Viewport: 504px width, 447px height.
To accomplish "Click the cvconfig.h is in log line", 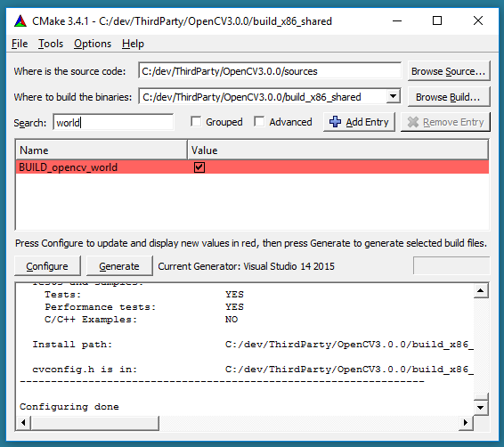I will (253, 370).
